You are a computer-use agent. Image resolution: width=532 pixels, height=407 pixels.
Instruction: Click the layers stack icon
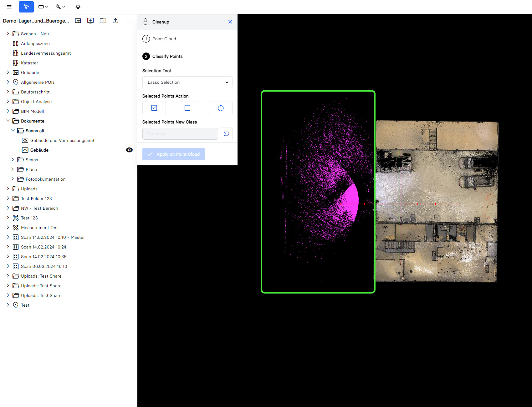coord(78,7)
